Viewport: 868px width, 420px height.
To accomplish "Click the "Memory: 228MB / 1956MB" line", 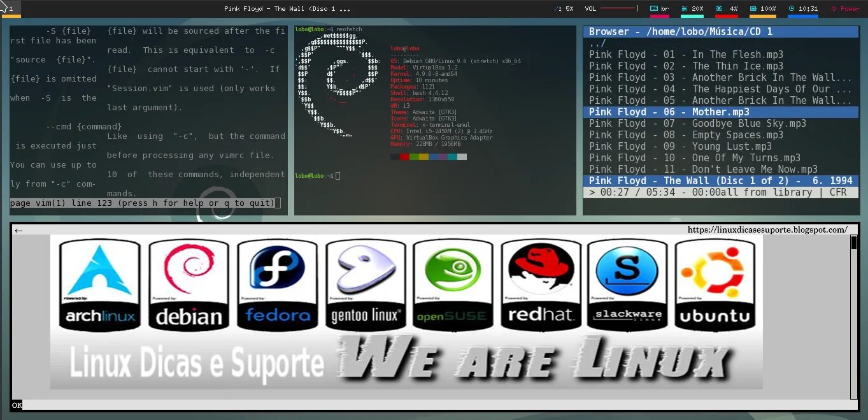I will tap(425, 144).
